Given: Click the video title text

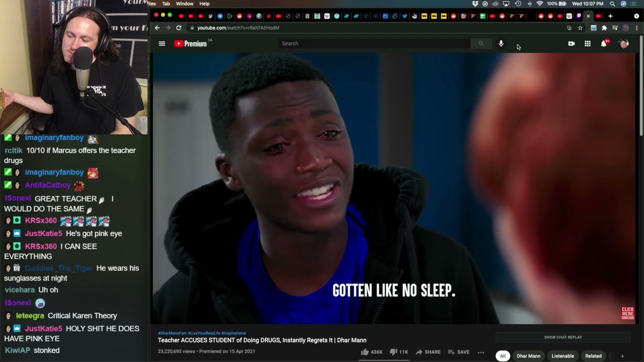Looking at the screenshot, I should point(262,340).
